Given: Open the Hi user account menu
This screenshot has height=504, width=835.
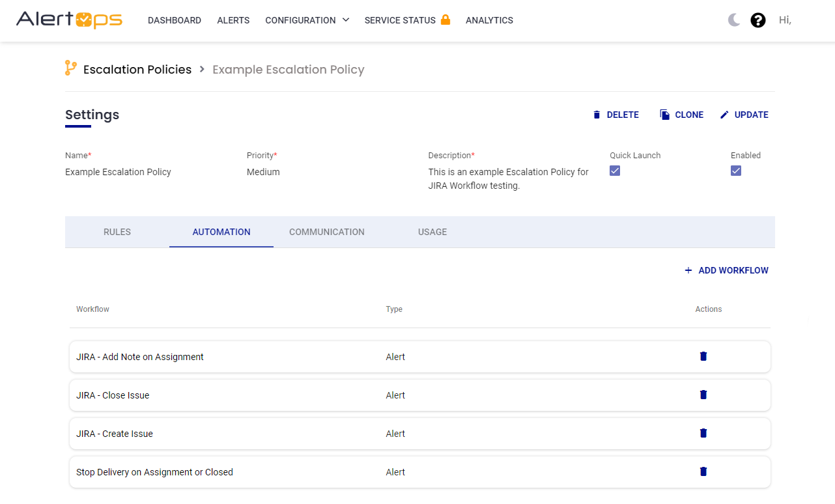Looking at the screenshot, I should click(785, 20).
